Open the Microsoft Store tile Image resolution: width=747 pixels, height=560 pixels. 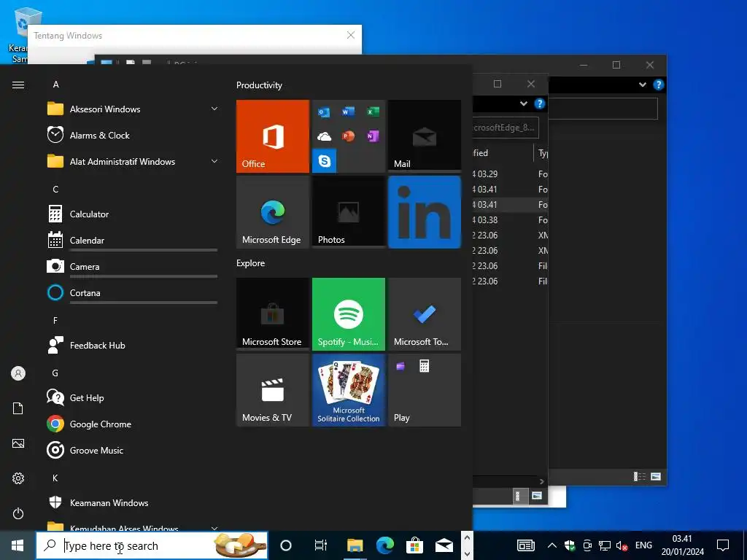[x=273, y=314]
